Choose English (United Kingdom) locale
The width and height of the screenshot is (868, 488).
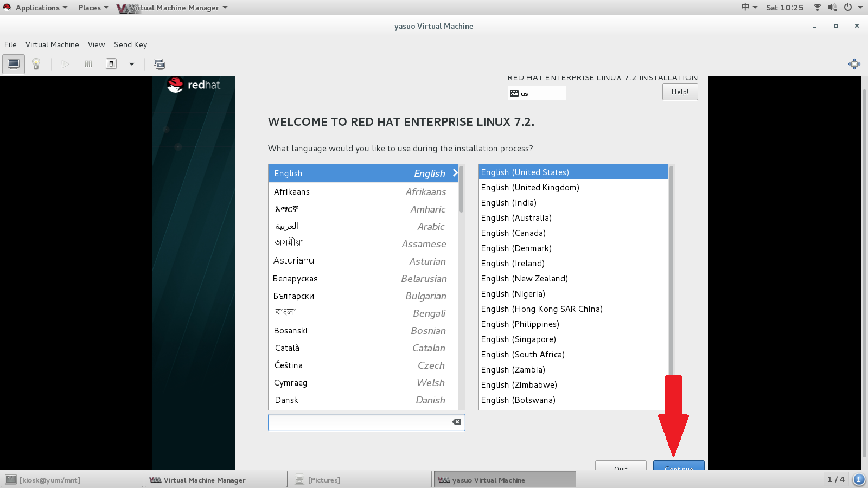573,188
